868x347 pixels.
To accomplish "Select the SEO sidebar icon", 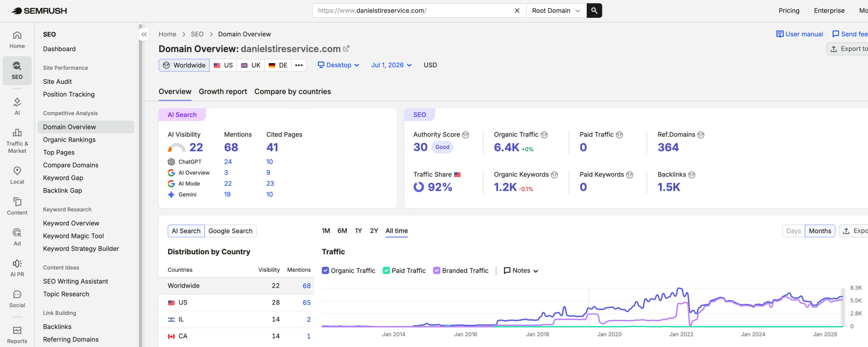I will point(17,71).
